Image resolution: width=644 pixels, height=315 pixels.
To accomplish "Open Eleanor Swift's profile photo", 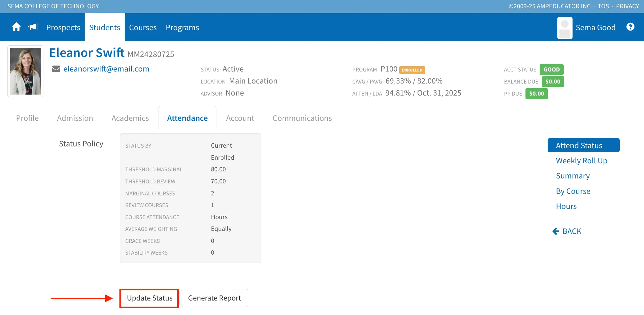I will click(25, 71).
